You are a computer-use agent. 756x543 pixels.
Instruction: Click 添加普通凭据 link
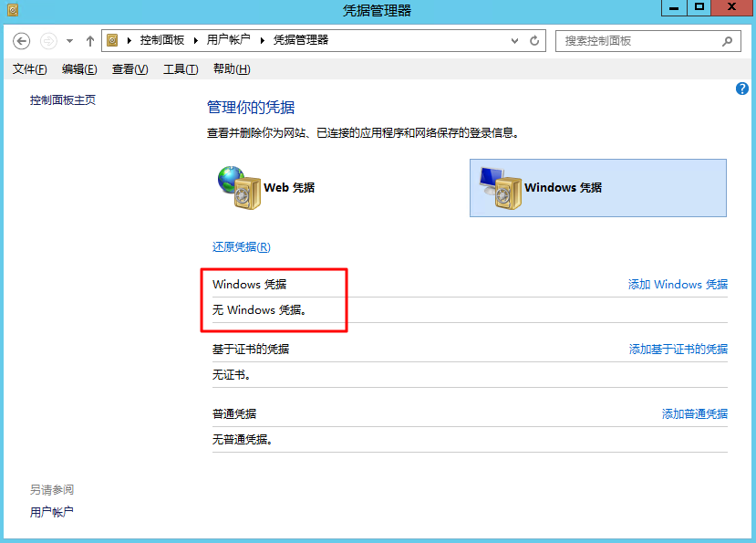click(x=695, y=413)
